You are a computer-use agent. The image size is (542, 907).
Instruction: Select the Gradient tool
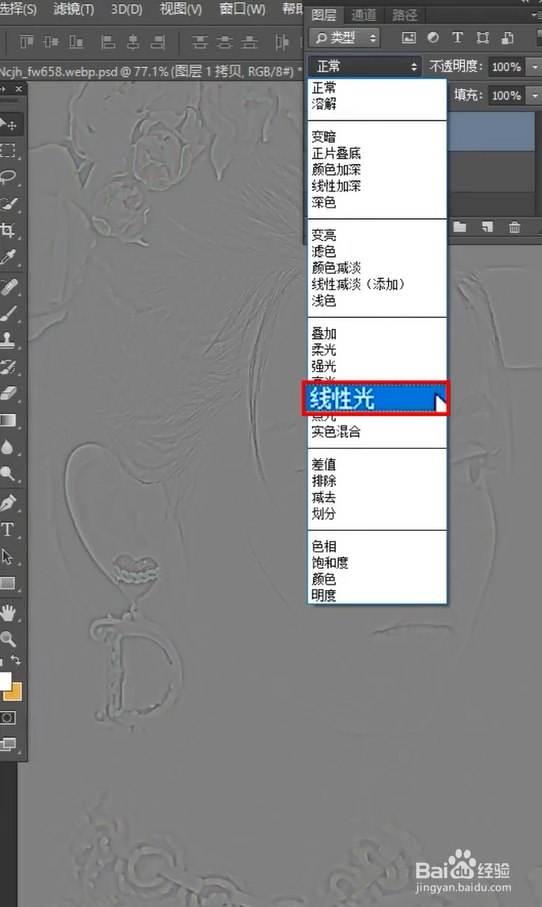(8, 420)
